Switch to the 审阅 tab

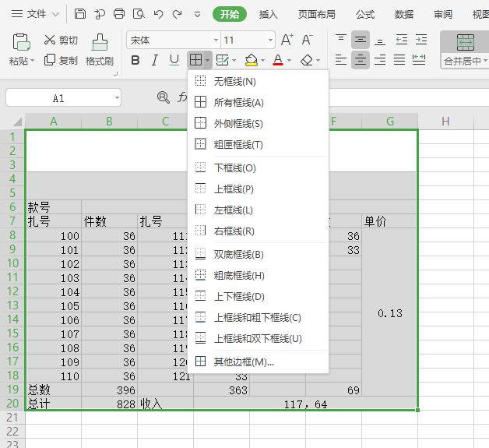point(443,14)
